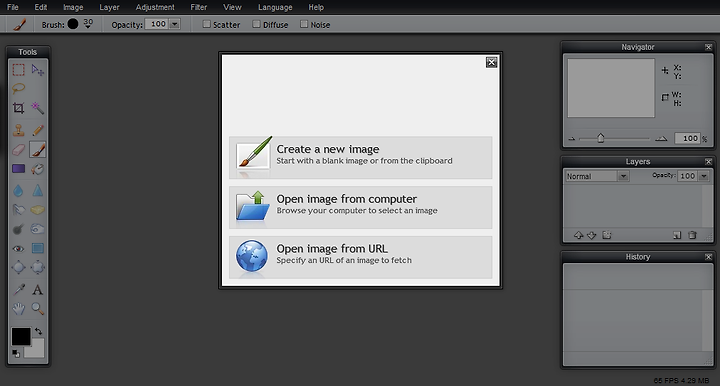720x386 pixels.
Task: Reset colors to default black and white
Action: [16, 353]
